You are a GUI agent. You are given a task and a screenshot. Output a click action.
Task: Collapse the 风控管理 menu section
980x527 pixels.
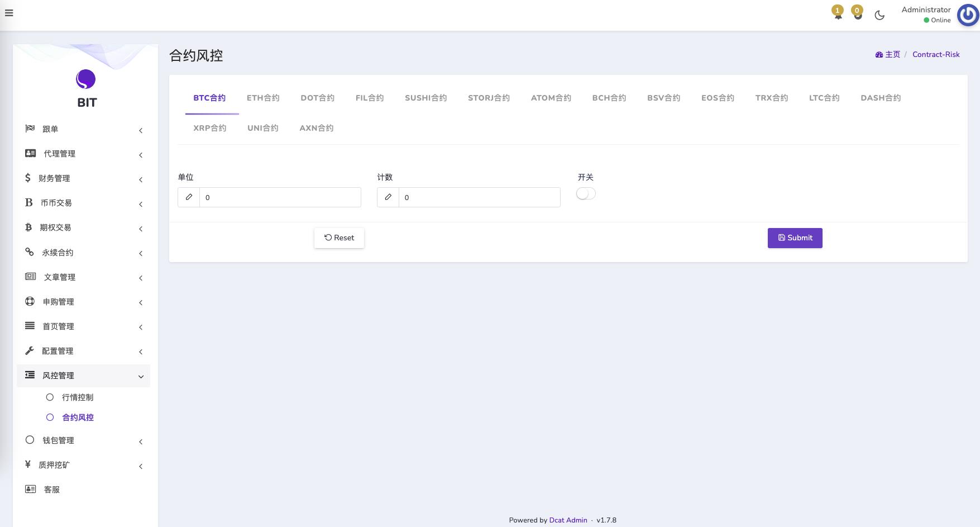click(141, 376)
